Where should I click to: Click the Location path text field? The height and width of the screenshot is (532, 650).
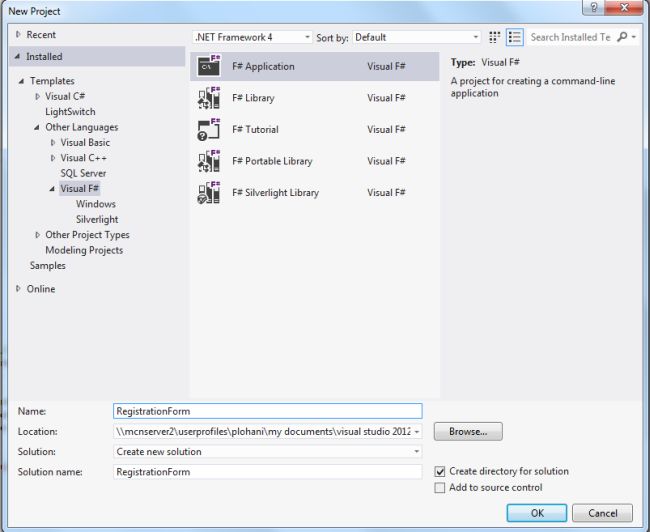(262, 432)
